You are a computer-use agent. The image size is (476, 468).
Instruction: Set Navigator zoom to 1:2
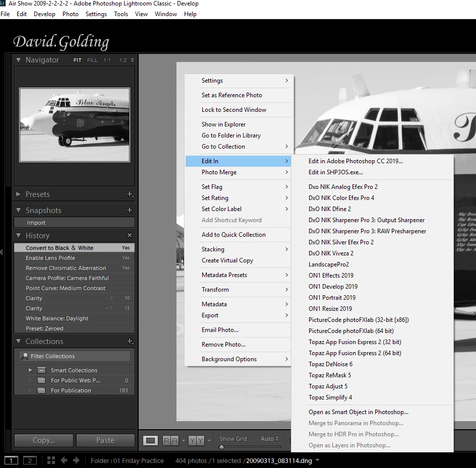pos(123,60)
